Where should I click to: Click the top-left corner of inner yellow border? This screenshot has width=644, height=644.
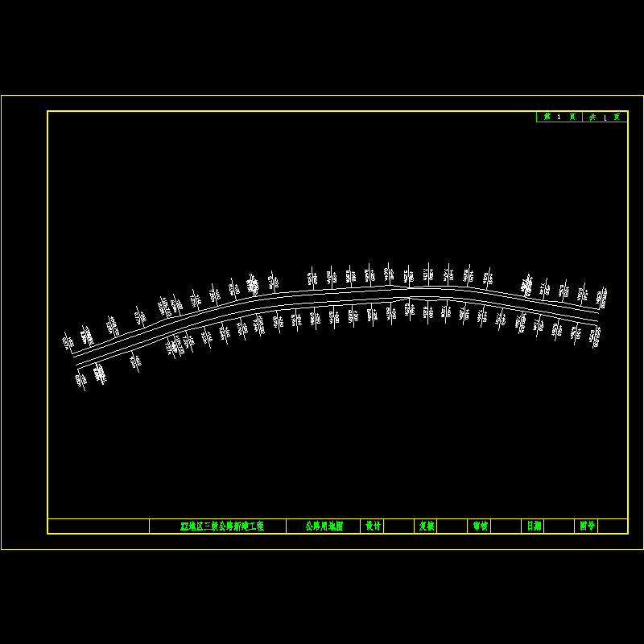[48, 112]
